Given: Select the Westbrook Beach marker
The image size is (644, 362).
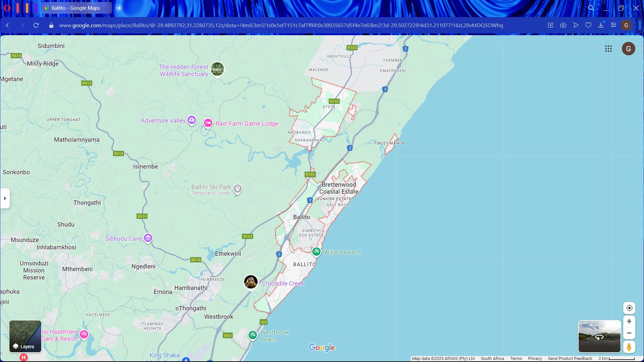Looking at the screenshot, I should coord(253,335).
